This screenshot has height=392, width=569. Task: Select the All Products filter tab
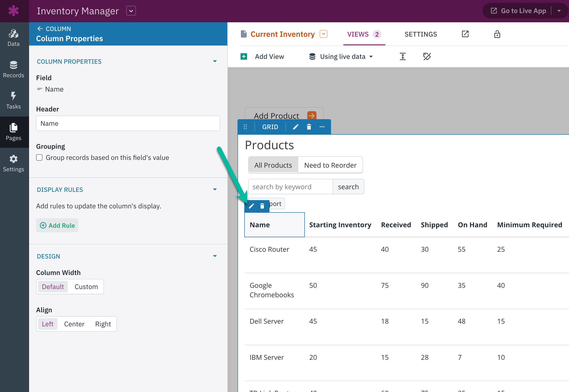273,165
